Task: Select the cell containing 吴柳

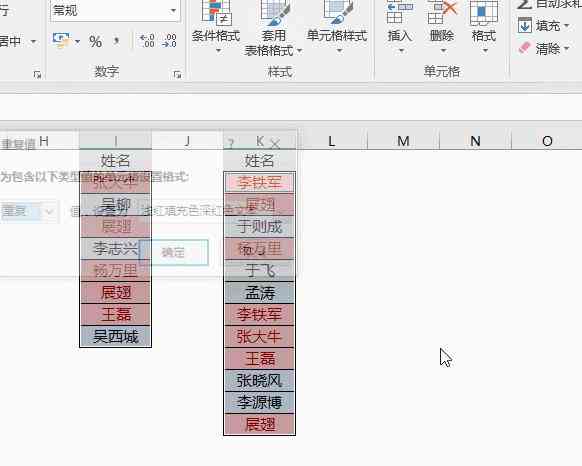Action: tap(115, 205)
